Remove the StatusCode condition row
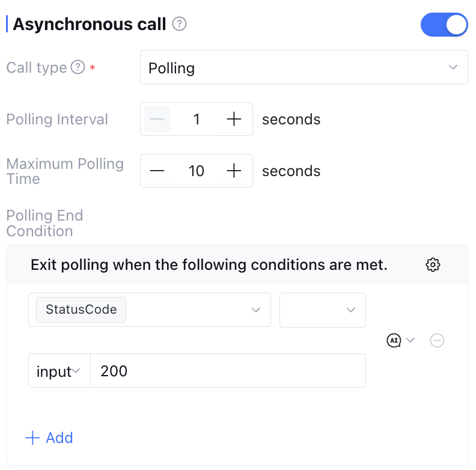476x470 pixels. [438, 340]
